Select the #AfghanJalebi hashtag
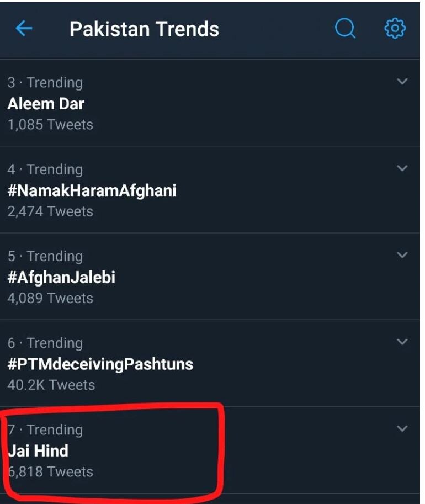 coord(61,277)
